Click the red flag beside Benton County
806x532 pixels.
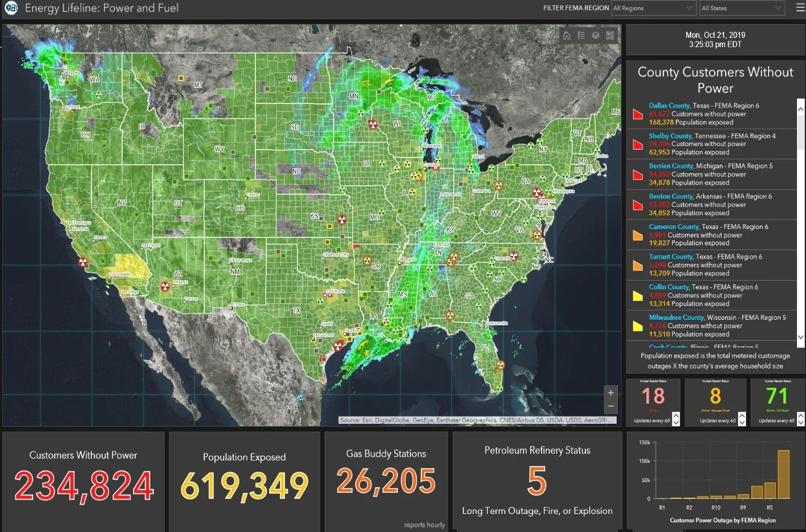point(638,204)
